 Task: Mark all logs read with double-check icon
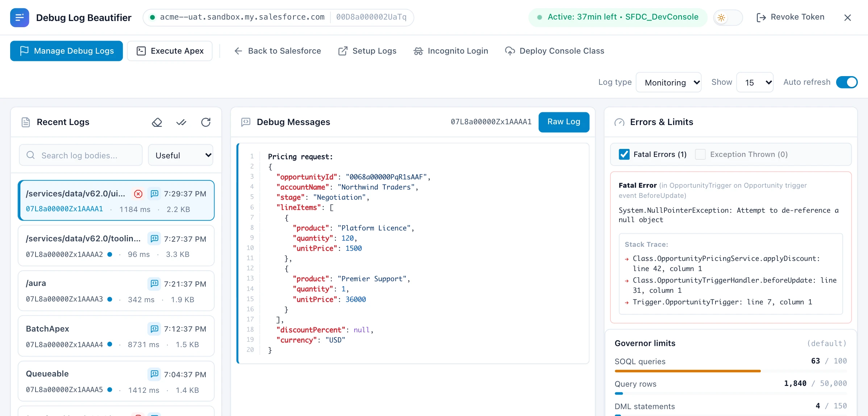(181, 122)
